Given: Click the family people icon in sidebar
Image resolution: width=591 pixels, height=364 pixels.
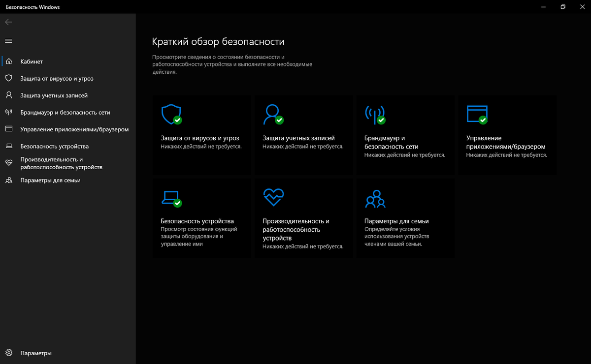Looking at the screenshot, I should click(x=8, y=180).
